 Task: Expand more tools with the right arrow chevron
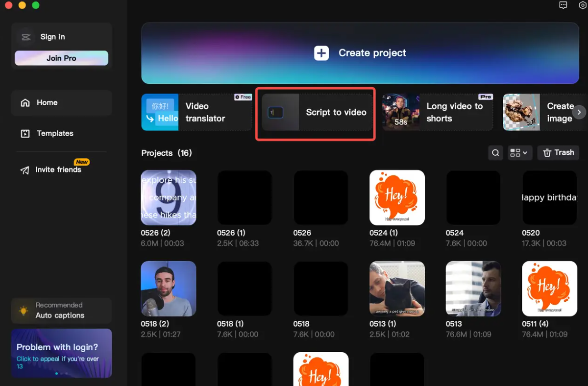pos(579,112)
